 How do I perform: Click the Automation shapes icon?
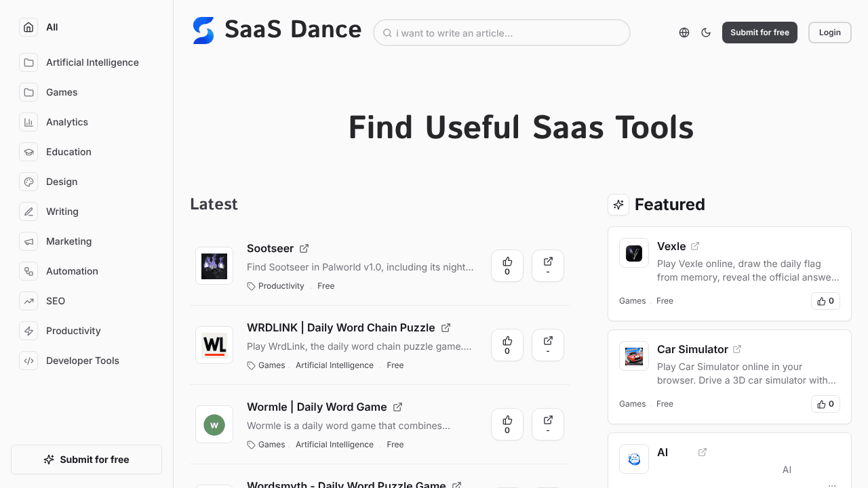(28, 271)
